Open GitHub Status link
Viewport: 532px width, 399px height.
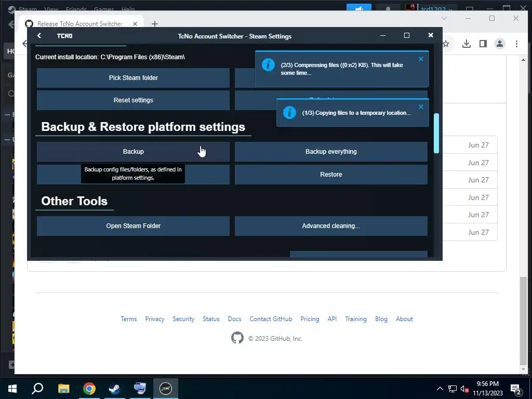pyautogui.click(x=211, y=319)
